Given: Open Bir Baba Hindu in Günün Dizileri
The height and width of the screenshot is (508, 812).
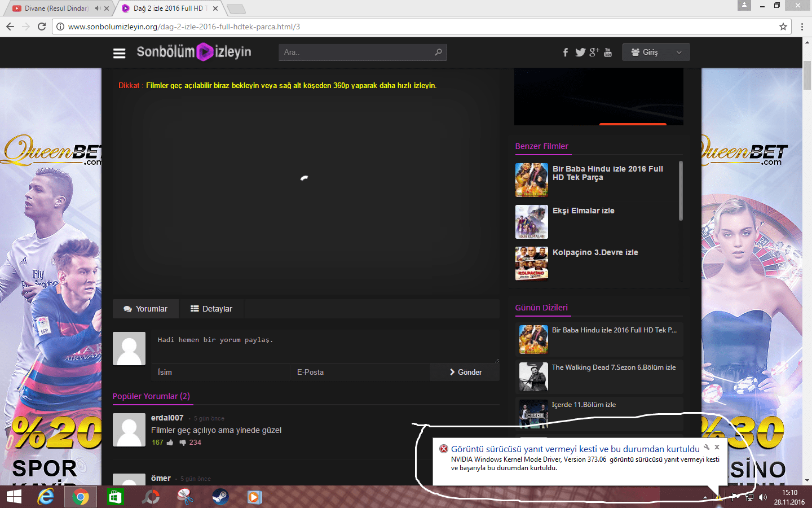Looking at the screenshot, I should point(614,330).
